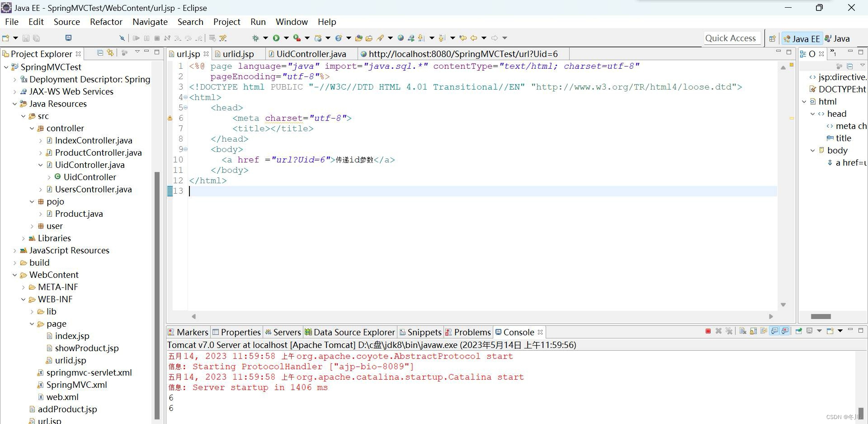Expand the Deployment Descriptor node
The width and height of the screenshot is (868, 424).
14,79
